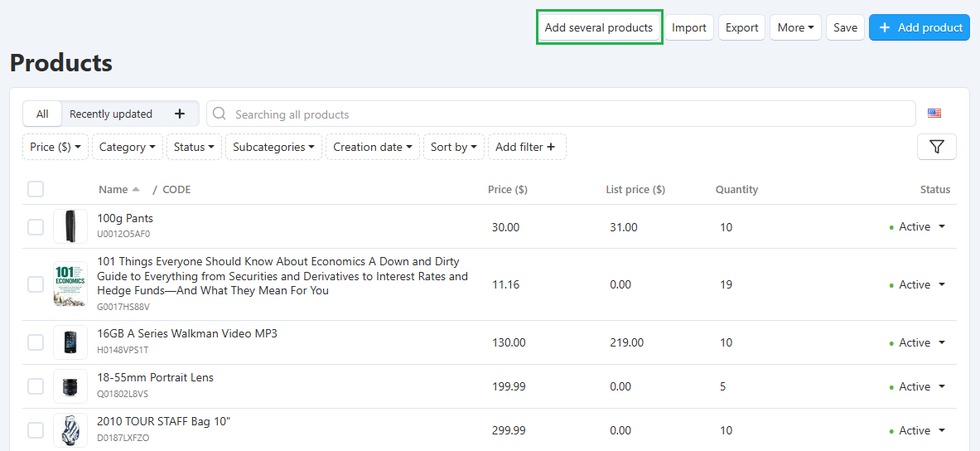Screen dimensions: 980x451
Task: Click the Name sort arrow icon
Action: 136,190
